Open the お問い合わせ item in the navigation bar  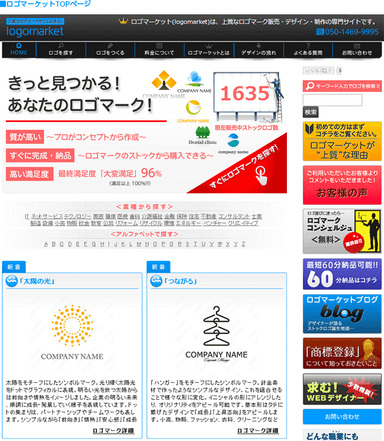point(357,50)
